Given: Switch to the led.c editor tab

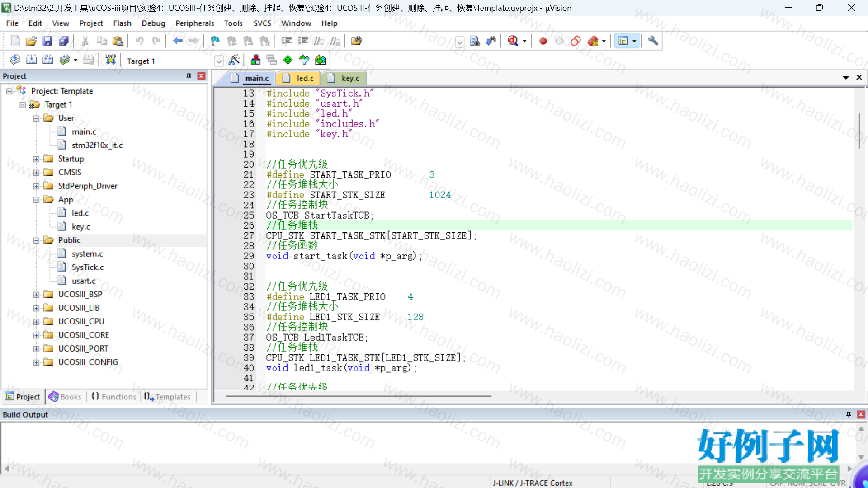Looking at the screenshot, I should click(x=298, y=78).
